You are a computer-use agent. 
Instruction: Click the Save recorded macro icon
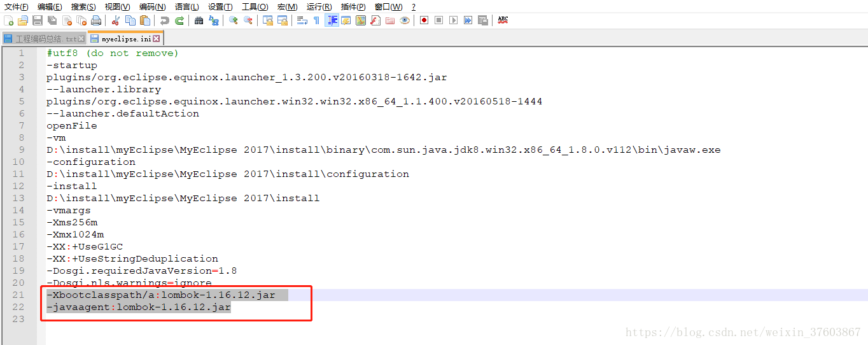482,20
